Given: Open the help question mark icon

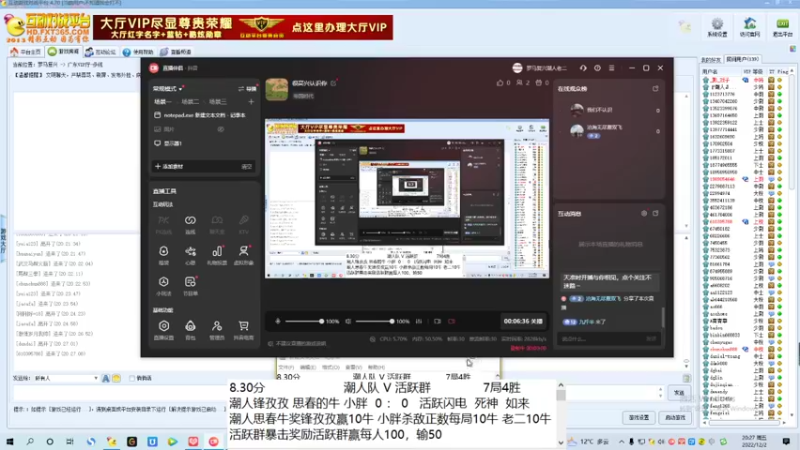Looking at the screenshot, I should pos(597,68).
